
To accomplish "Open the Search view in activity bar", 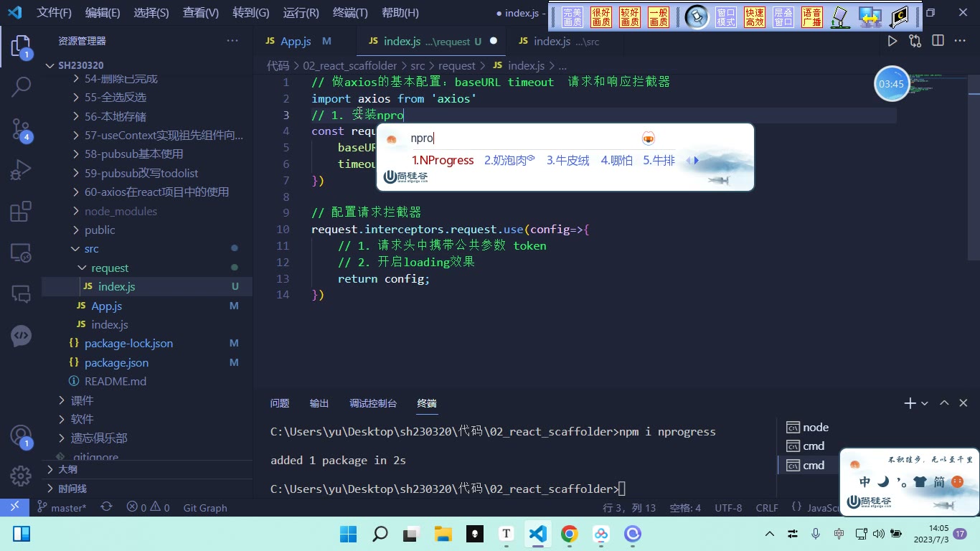I will pos(21,88).
